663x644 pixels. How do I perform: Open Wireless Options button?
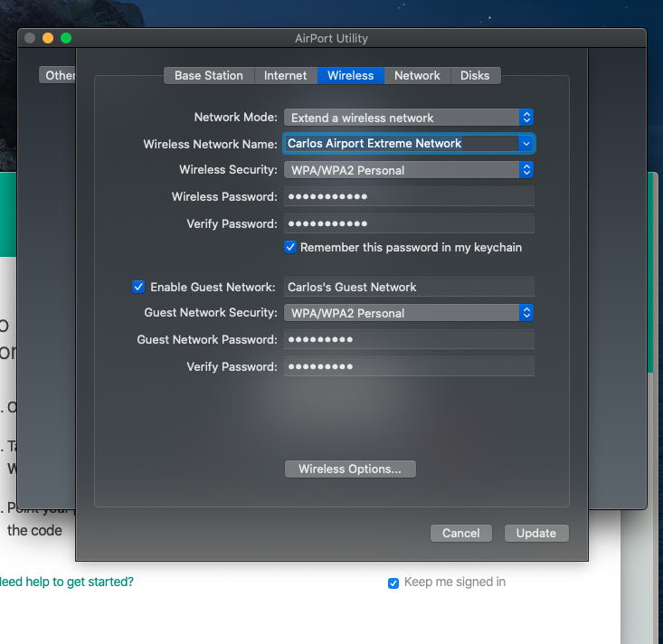(x=350, y=469)
